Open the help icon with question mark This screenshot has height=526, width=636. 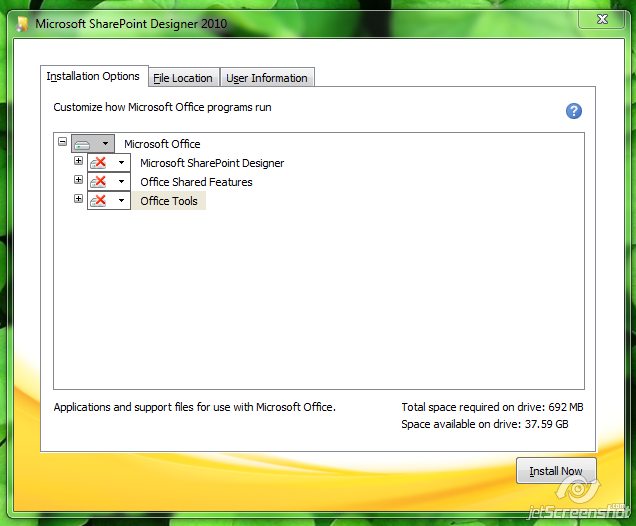point(574,111)
